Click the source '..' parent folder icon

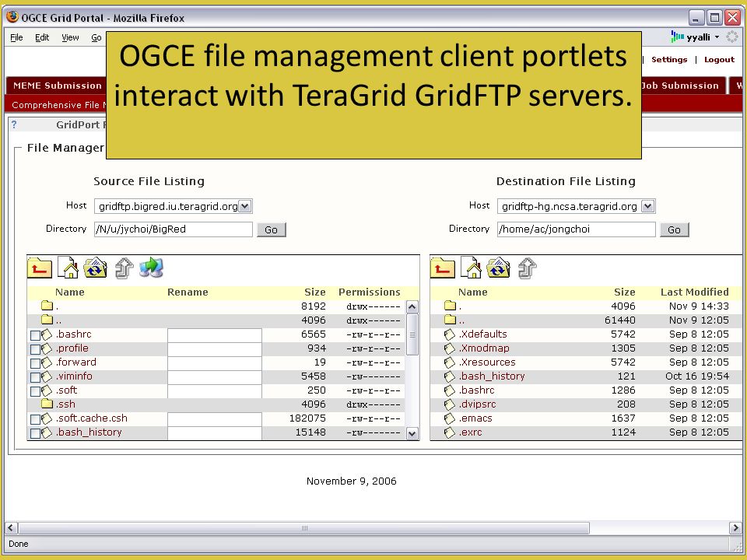[x=47, y=319]
